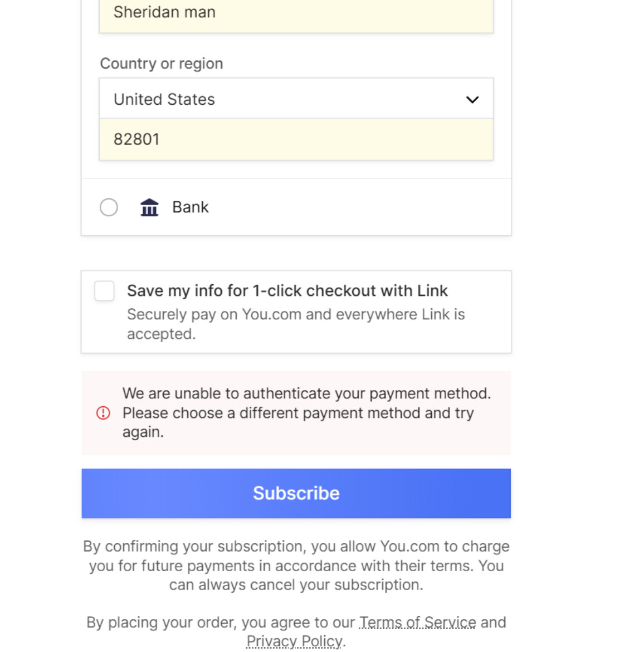Select the Bank radio button
Image resolution: width=644 pixels, height=652 pixels.
(x=109, y=207)
